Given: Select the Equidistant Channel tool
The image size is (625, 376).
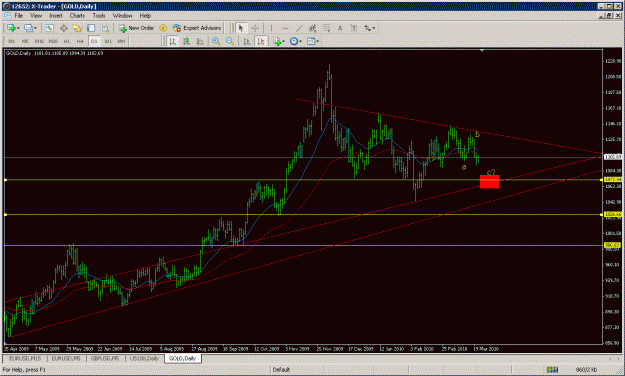Looking at the screenshot, I should click(x=313, y=28).
